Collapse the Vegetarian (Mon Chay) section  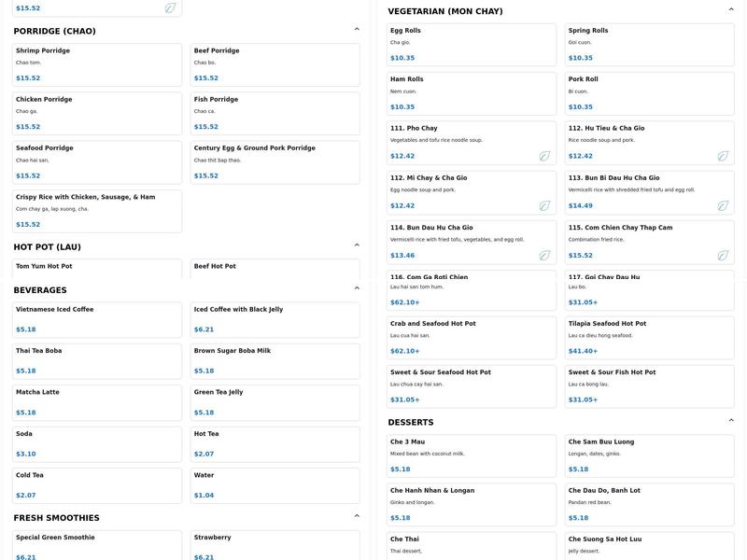[731, 9]
